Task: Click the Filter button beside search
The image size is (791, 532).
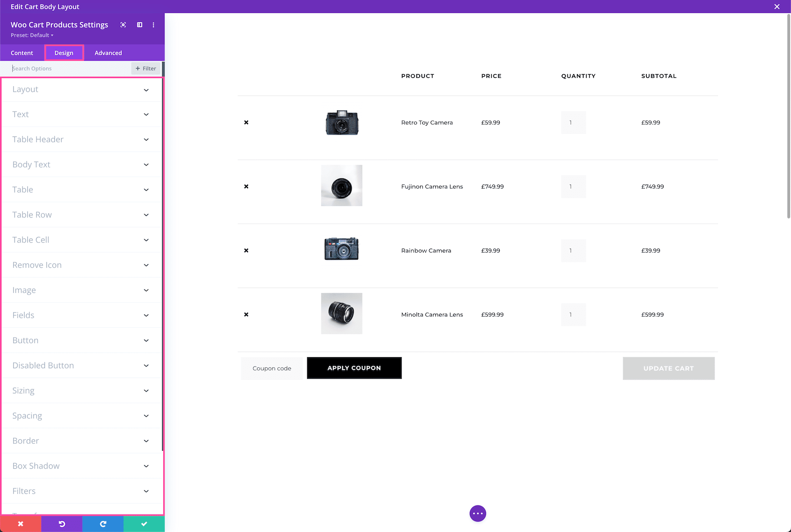Action: [145, 68]
